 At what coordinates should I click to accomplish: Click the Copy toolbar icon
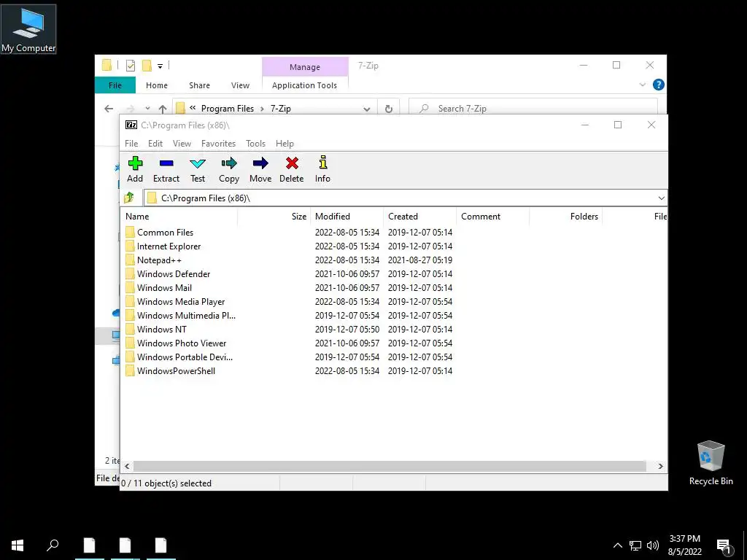[x=229, y=163]
